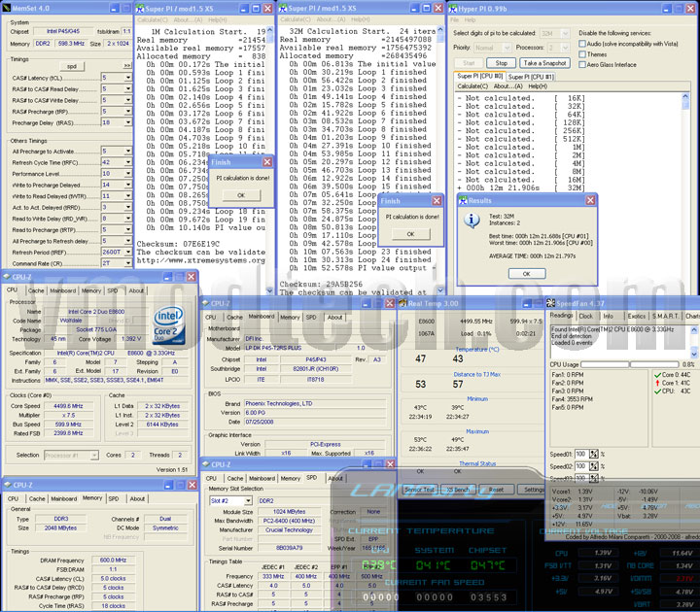Click the spd button in MemSet Timings
700x612 pixels.
(x=72, y=66)
